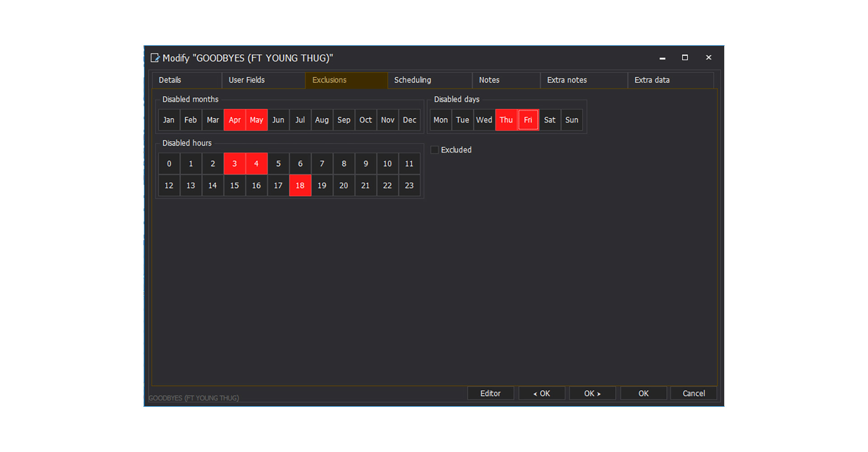This screenshot has width=868, height=452.
Task: Toggle Thu in Disabled days
Action: click(506, 120)
